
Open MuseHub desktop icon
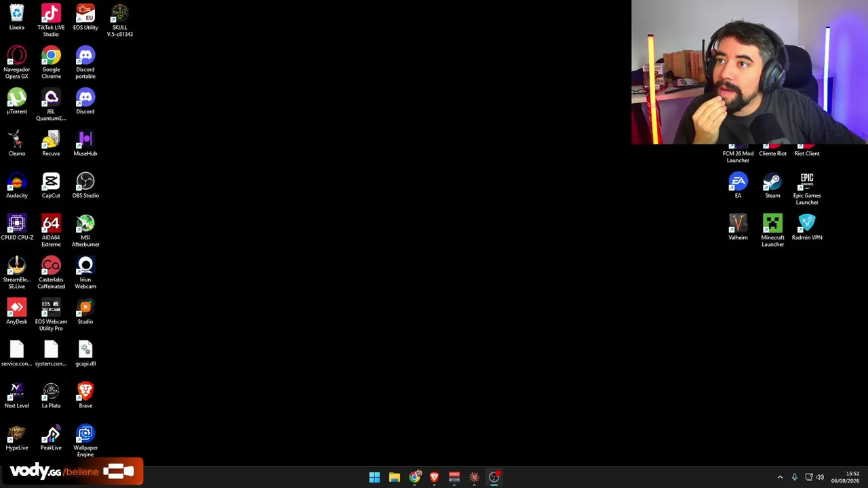pyautogui.click(x=85, y=140)
